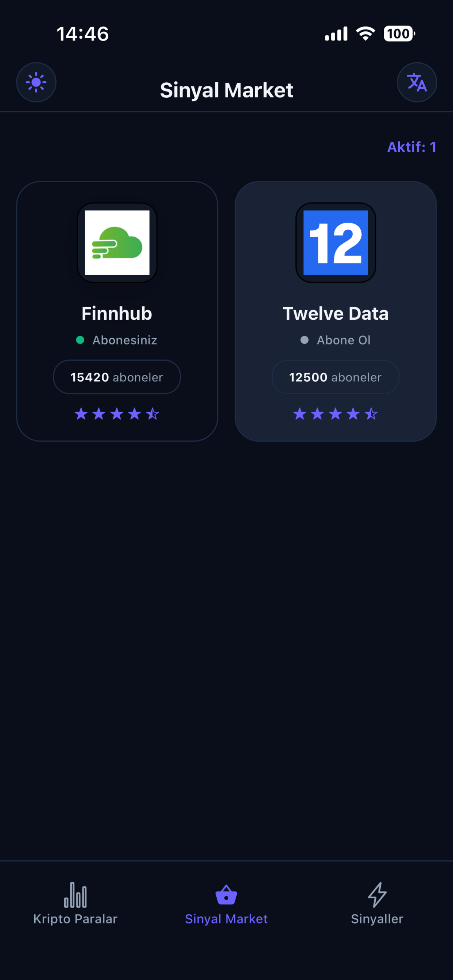Click the Kripto Paralar bar chart icon
The image size is (453, 980).
(75, 895)
